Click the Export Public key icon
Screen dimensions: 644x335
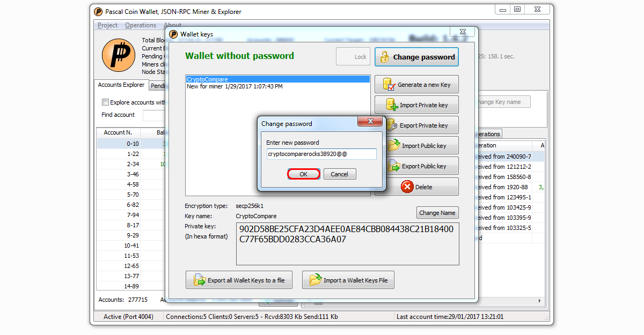pos(394,166)
